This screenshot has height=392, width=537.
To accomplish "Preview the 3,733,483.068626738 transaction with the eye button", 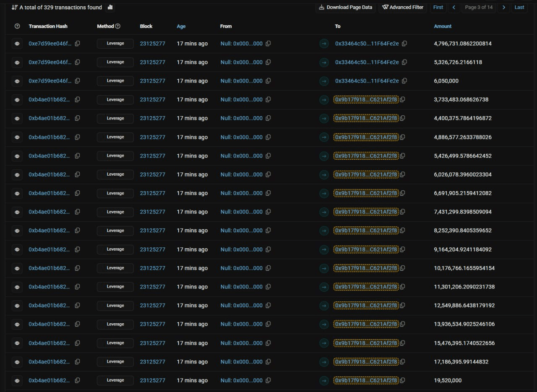I will click(17, 100).
